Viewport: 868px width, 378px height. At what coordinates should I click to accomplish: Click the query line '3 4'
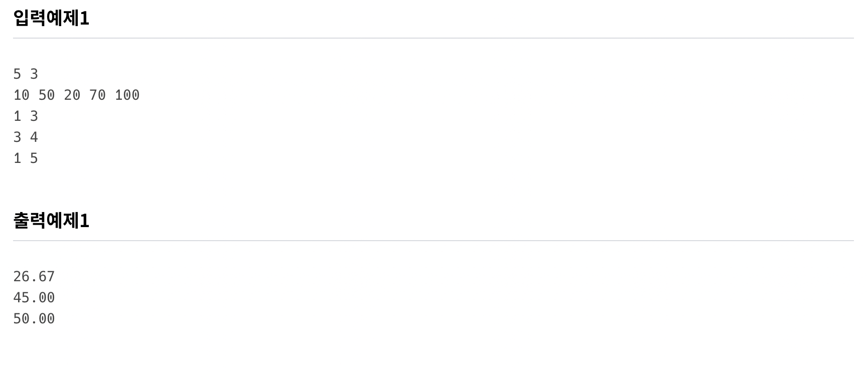click(x=26, y=137)
